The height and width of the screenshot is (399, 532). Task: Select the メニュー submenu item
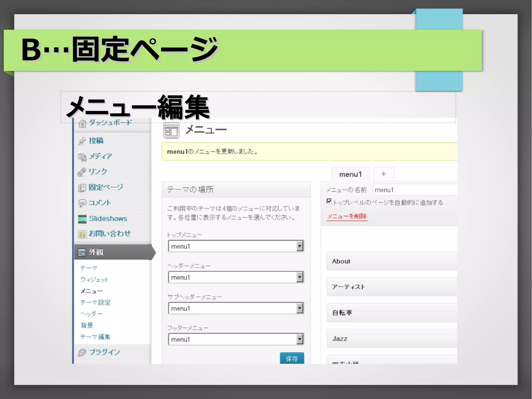[91, 291]
